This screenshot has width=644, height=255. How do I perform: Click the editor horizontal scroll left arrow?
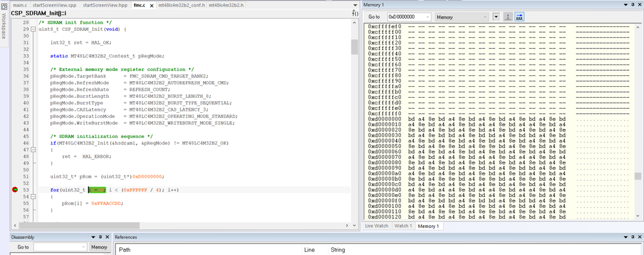15,225
